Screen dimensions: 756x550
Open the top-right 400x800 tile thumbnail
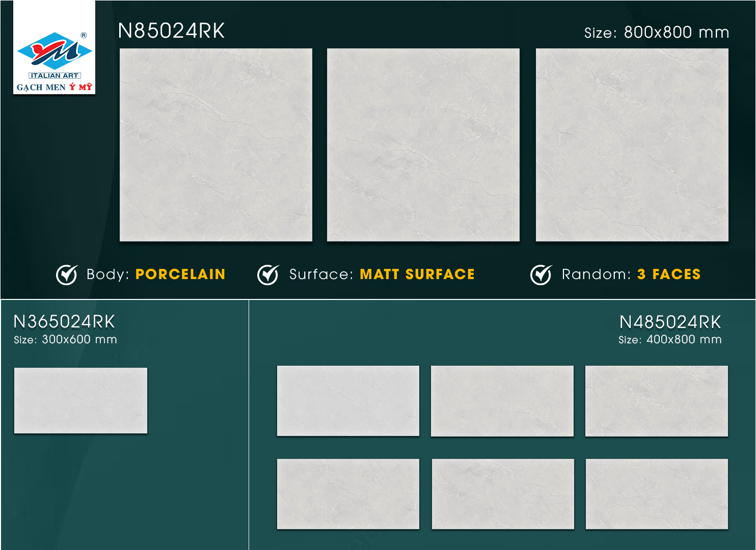point(656,401)
